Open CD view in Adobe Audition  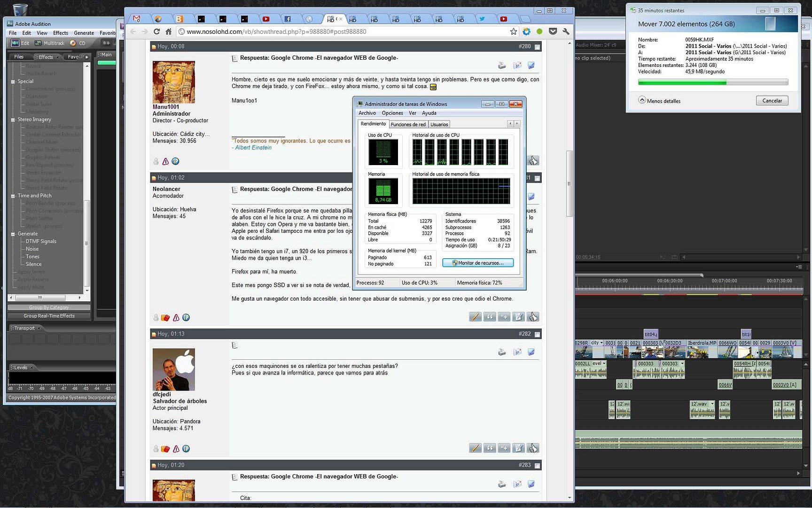78,43
